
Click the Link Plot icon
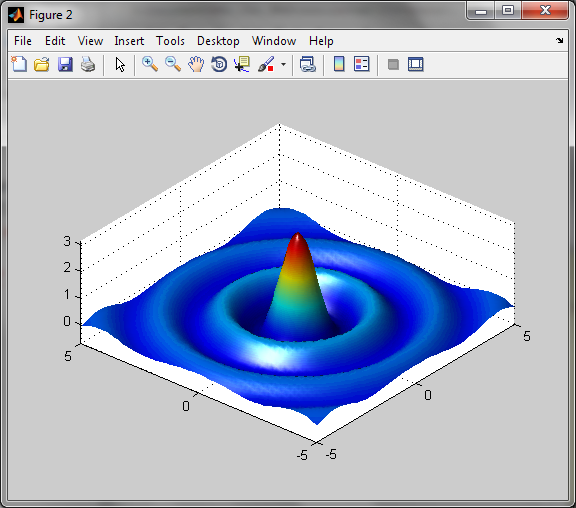coord(308,64)
